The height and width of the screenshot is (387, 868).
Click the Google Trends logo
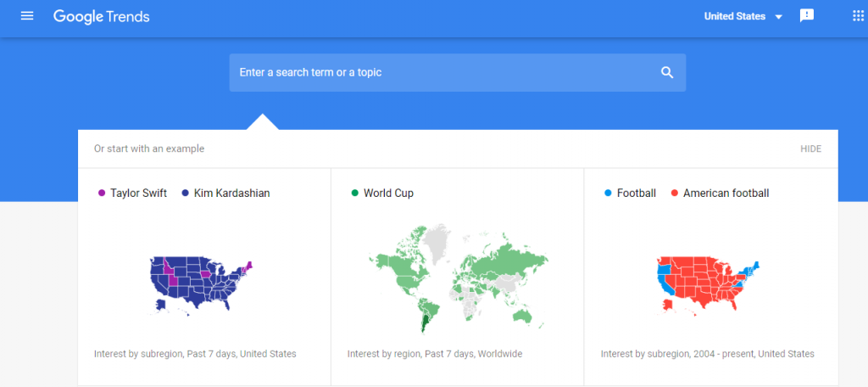tap(102, 16)
